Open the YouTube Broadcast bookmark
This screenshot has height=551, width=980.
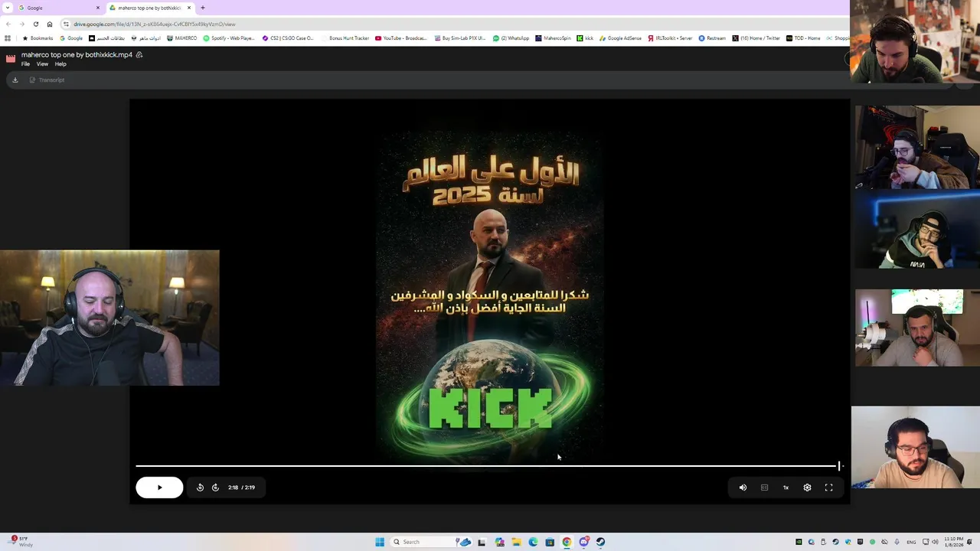tap(401, 38)
